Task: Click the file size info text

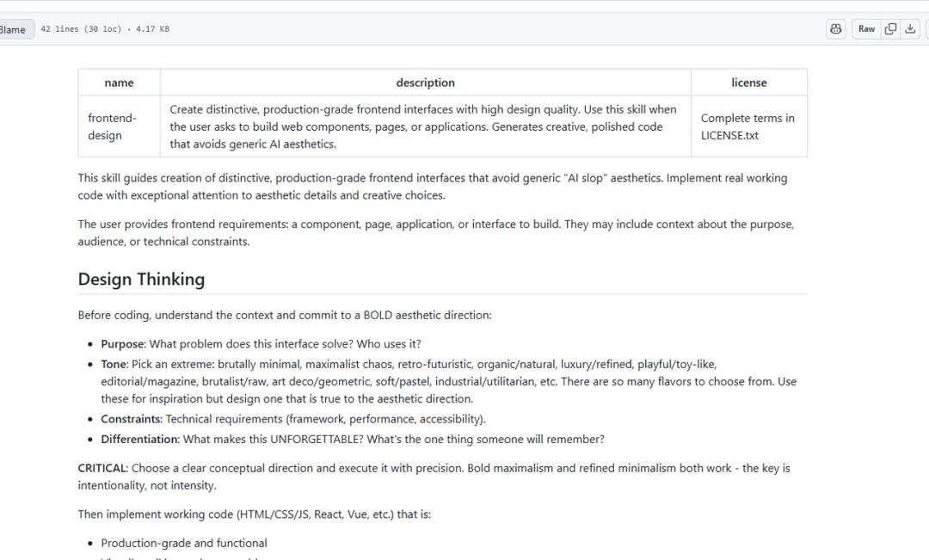Action: coord(105,29)
